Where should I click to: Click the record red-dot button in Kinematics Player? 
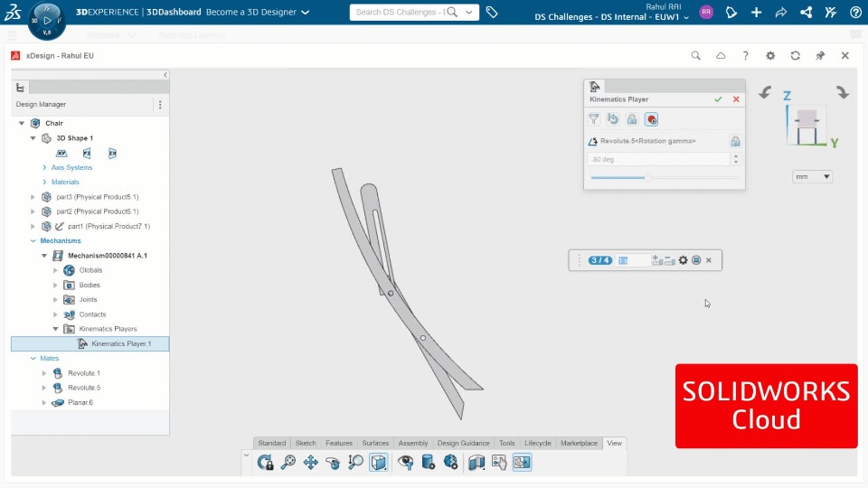pyautogui.click(x=652, y=119)
